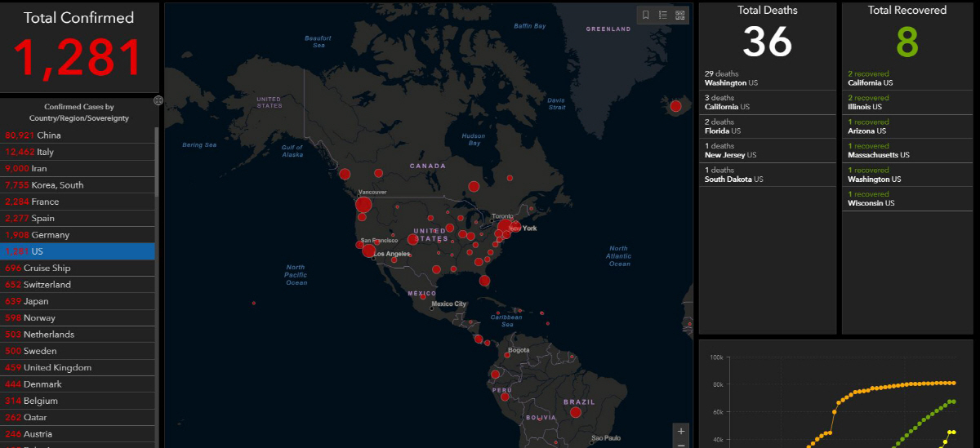Show the map legend list icon

point(662,15)
